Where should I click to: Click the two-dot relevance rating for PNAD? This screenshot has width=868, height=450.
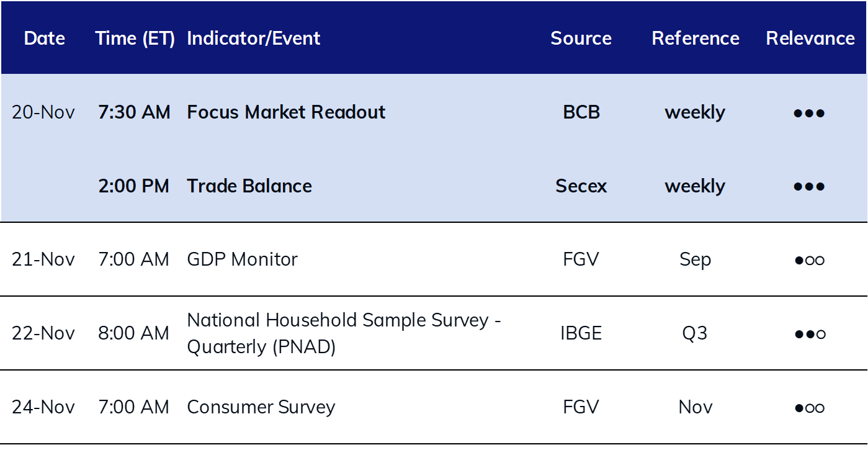click(809, 335)
